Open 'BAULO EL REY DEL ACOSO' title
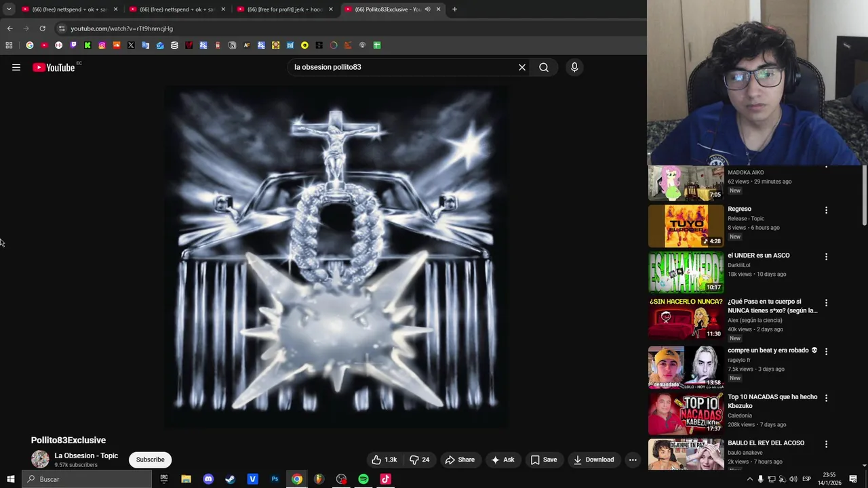Image resolution: width=868 pixels, height=488 pixels. pyautogui.click(x=766, y=443)
